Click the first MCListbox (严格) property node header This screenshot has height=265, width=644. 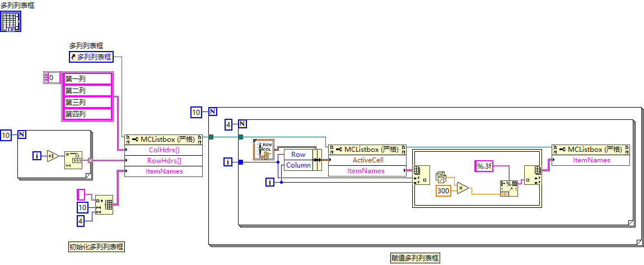click(x=164, y=140)
